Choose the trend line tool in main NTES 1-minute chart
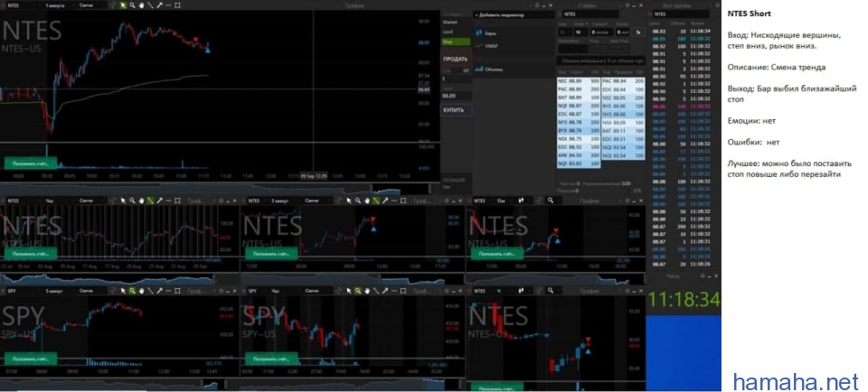Viewport: 868px width, 392px height. (150, 5)
